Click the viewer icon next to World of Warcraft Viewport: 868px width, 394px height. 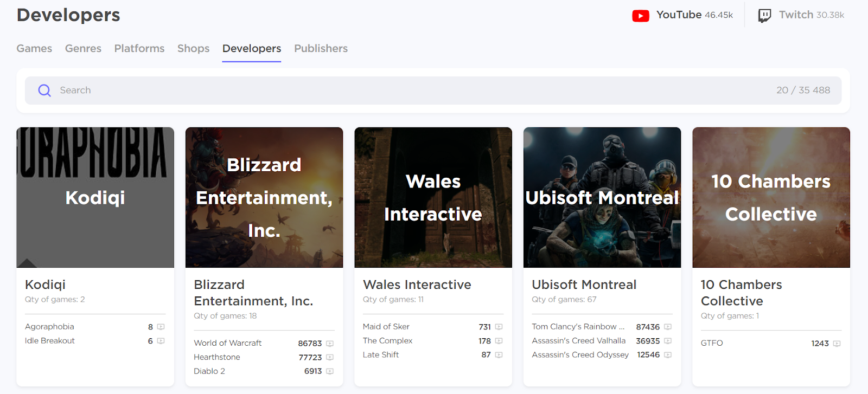(330, 344)
